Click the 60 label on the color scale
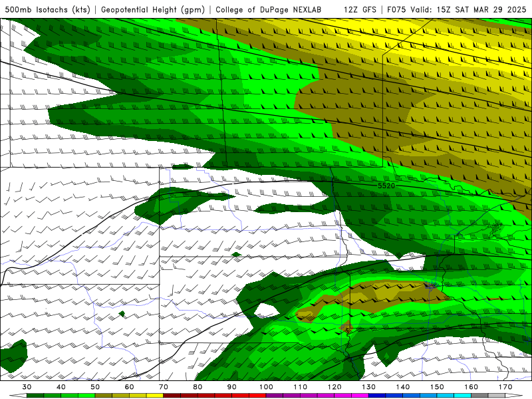The height and width of the screenshot is (399, 532). tap(129, 387)
